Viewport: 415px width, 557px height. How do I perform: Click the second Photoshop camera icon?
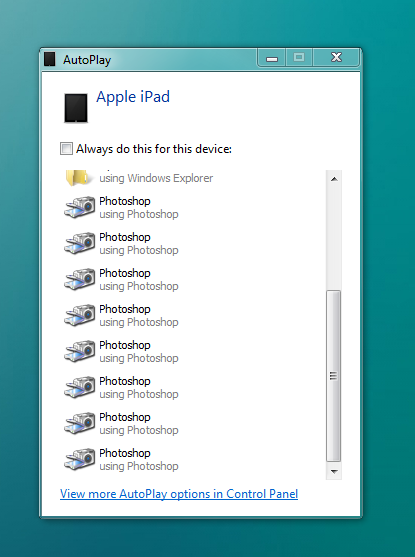(80, 243)
